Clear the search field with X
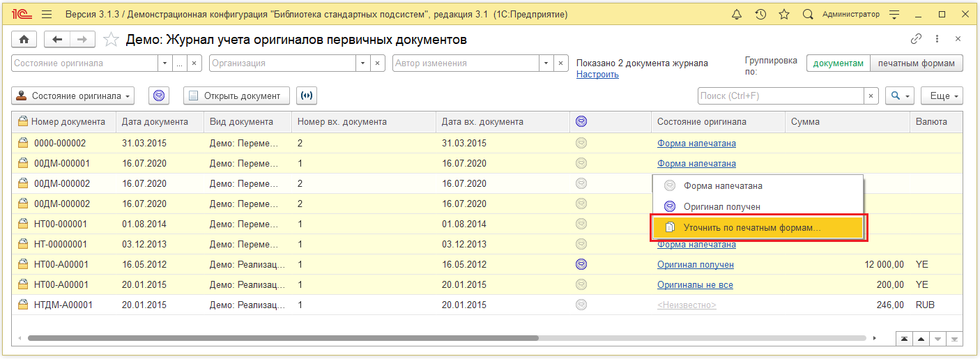This screenshot has height=359, width=980. pos(871,96)
